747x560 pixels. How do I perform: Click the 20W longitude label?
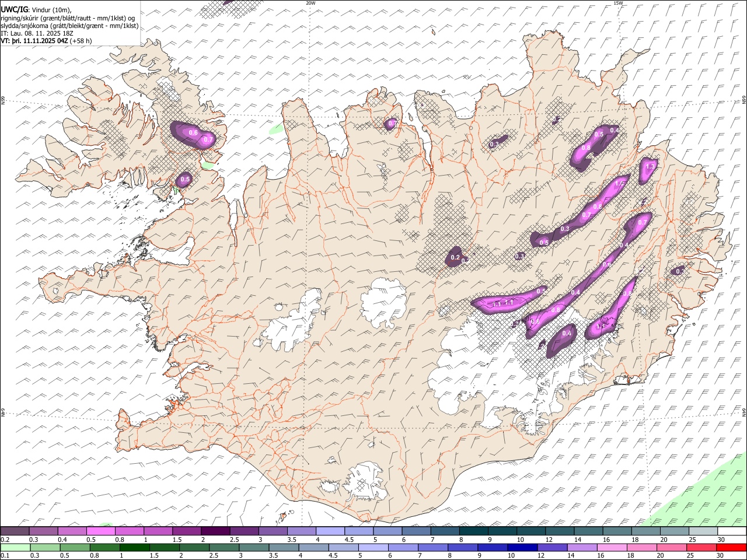(310, 3)
